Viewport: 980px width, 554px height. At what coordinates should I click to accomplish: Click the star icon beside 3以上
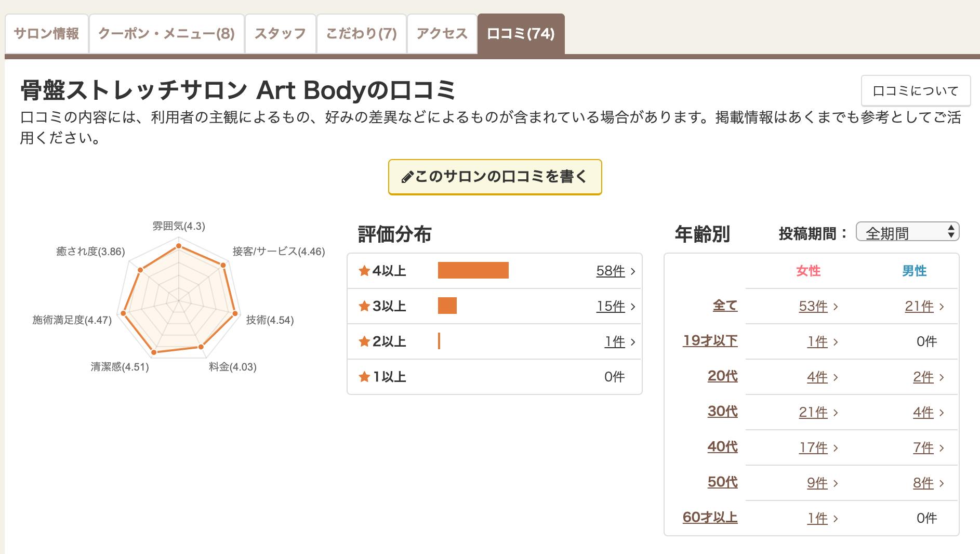[364, 306]
